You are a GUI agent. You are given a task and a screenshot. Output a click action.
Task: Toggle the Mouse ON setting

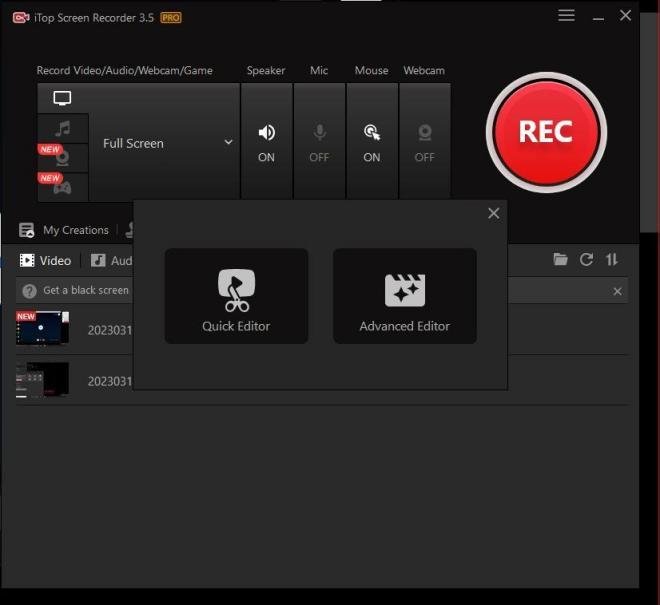(372, 142)
